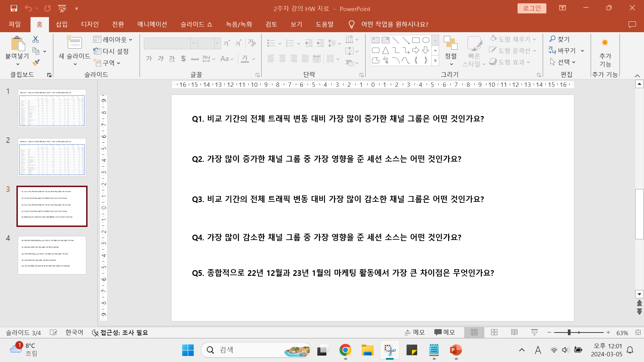Open the Animations (애니메이션) tab
Image resolution: width=644 pixels, height=362 pixels.
coord(152,24)
